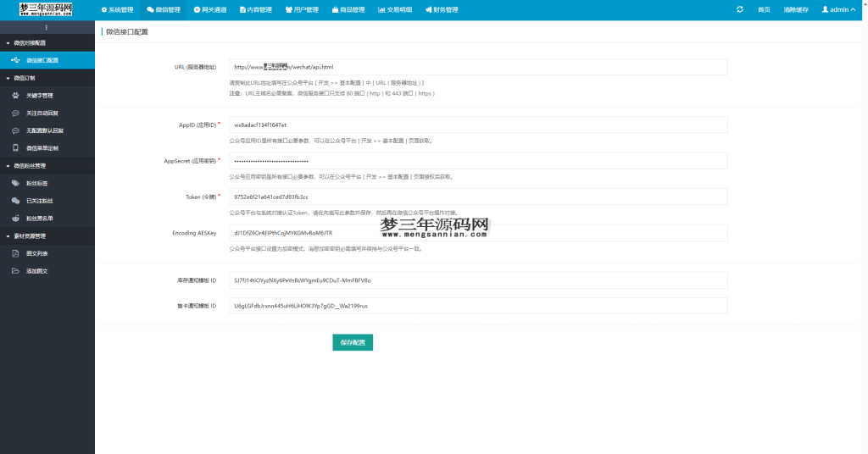Collapse the 微信订制 sidebar group
868x454 pixels.
[x=47, y=78]
